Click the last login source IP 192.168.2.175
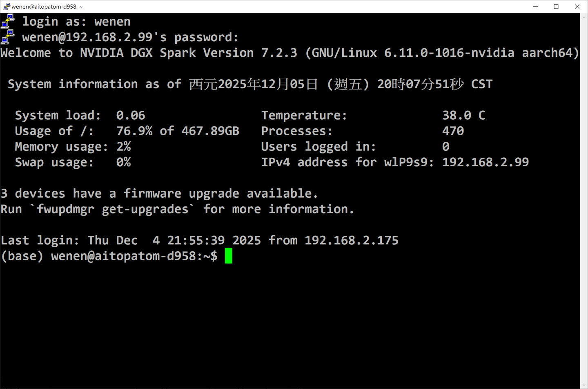The height and width of the screenshot is (389, 588). click(351, 240)
